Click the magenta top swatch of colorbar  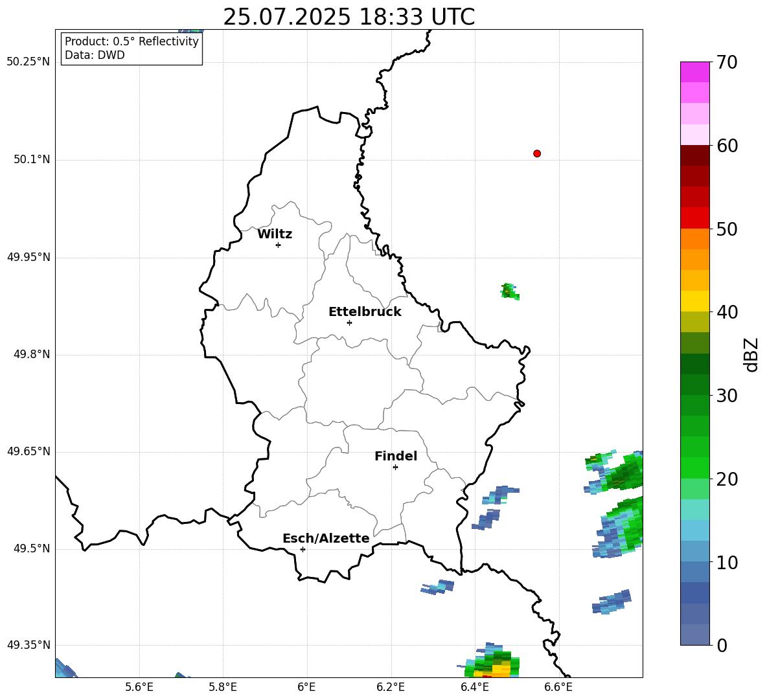pos(694,72)
